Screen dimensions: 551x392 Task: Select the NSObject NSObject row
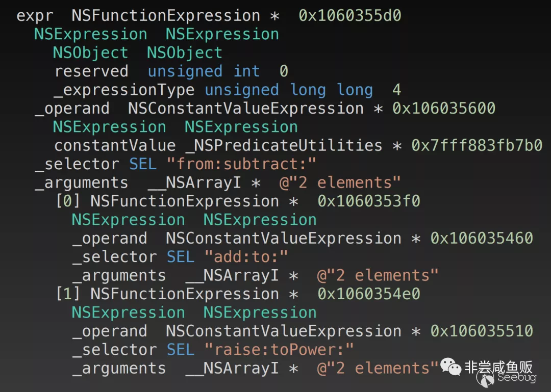click(137, 53)
